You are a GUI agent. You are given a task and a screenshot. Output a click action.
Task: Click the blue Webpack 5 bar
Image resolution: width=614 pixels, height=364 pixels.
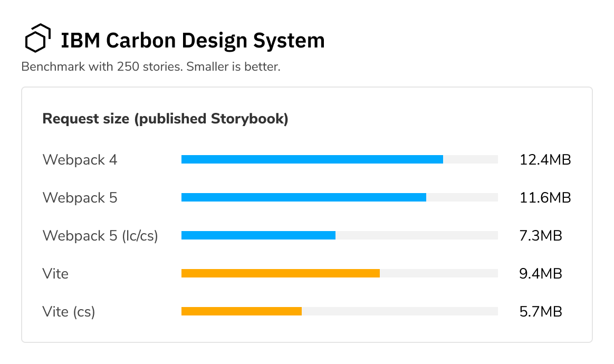pyautogui.click(x=303, y=197)
